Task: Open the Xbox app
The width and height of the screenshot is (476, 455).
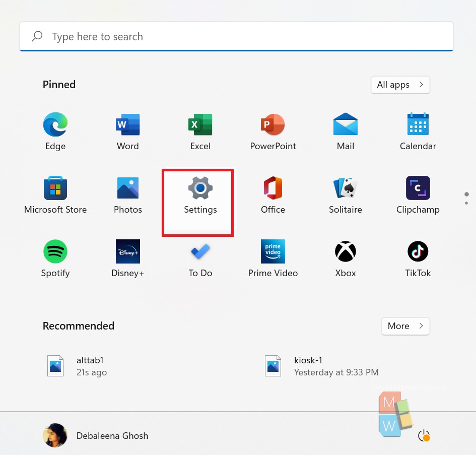Action: pyautogui.click(x=346, y=258)
